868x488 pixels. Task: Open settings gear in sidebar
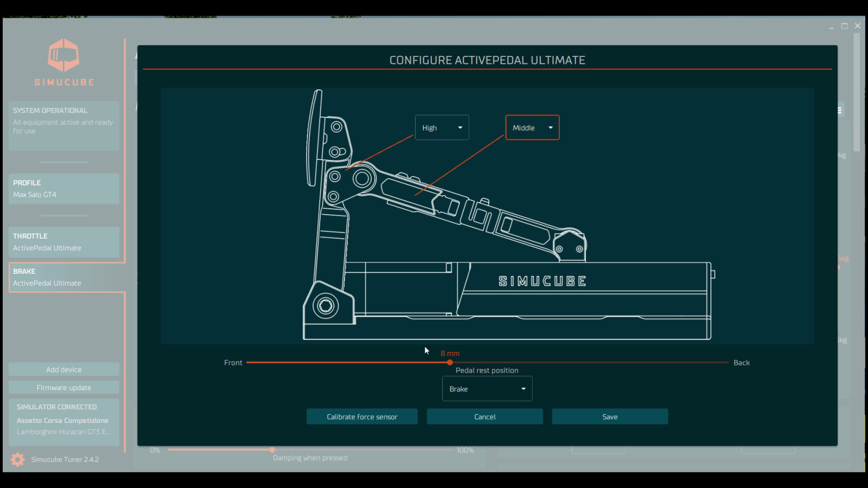click(x=17, y=459)
